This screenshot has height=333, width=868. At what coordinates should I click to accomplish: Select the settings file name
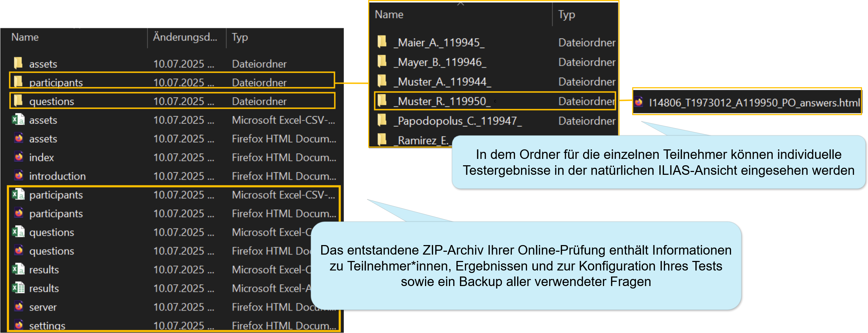pyautogui.click(x=47, y=326)
